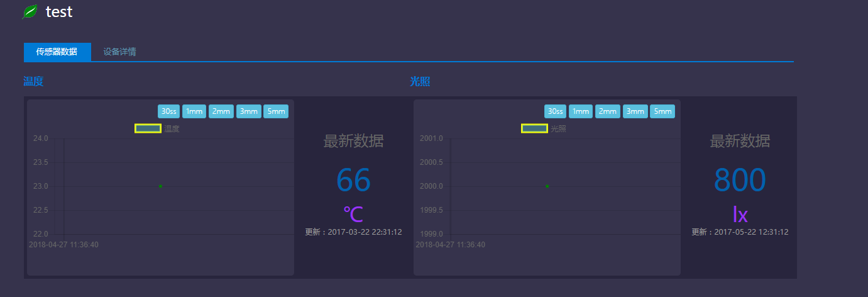The height and width of the screenshot is (297, 868).
Task: Open the 设备详情 tab
Action: [120, 52]
